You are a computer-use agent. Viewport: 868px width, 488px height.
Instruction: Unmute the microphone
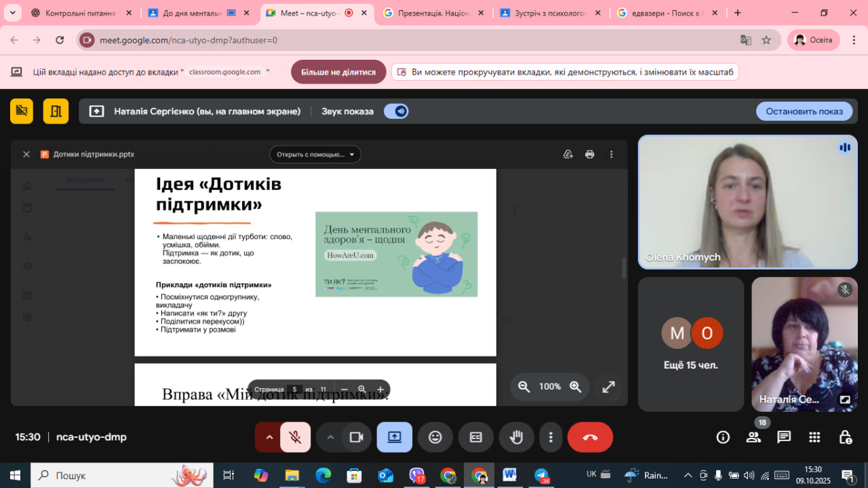(x=295, y=437)
